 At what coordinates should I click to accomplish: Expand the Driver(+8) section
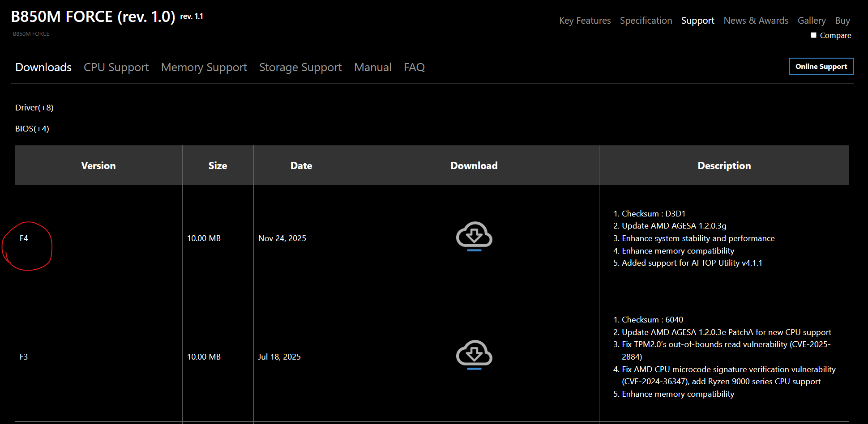point(34,107)
